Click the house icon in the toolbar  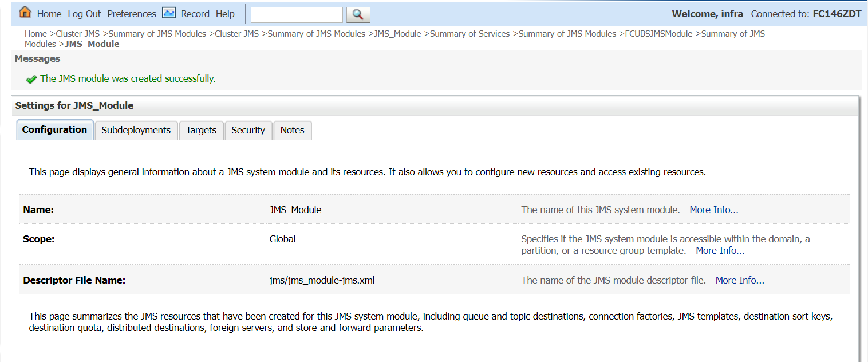(25, 13)
